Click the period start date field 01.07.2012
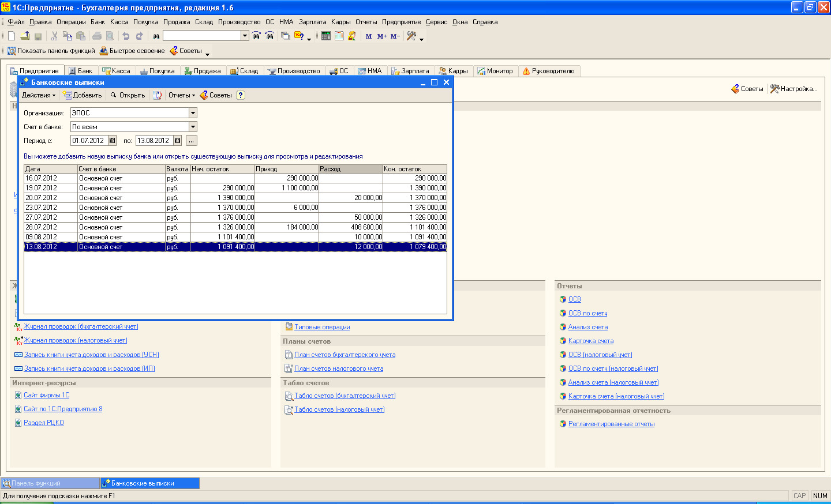The height and width of the screenshot is (504, 831). 89,140
